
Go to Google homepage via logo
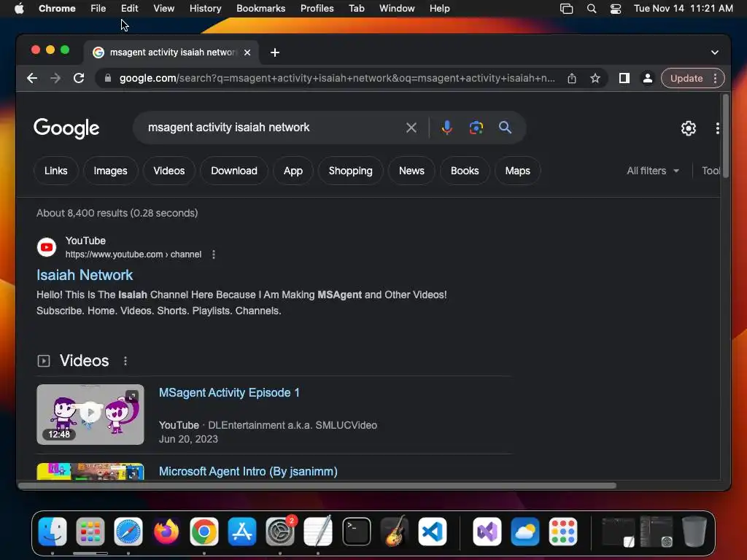(x=66, y=128)
